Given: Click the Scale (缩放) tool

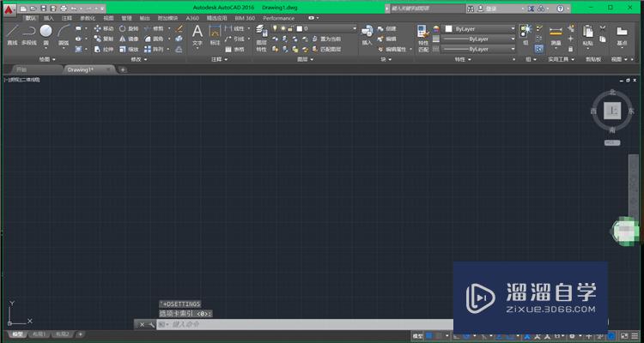Looking at the screenshot, I should [x=129, y=49].
